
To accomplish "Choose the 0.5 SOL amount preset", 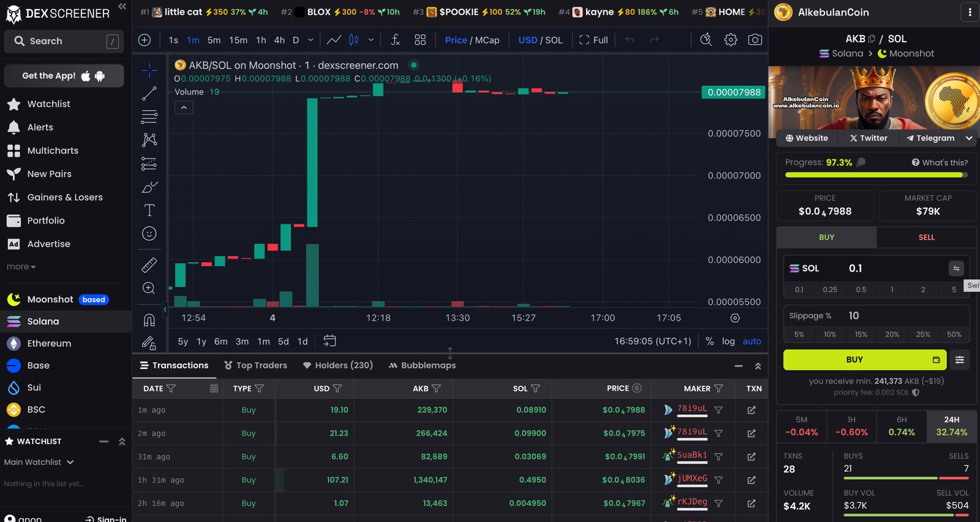I will pos(861,290).
